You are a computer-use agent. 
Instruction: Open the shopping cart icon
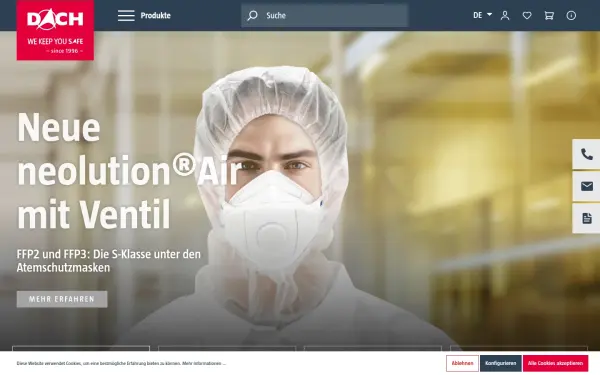pos(549,16)
